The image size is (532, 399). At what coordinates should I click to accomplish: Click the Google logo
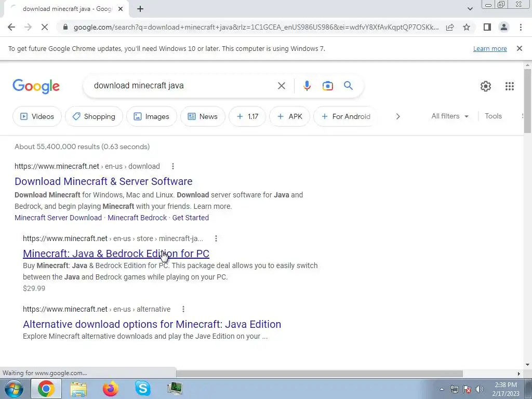[x=36, y=86]
